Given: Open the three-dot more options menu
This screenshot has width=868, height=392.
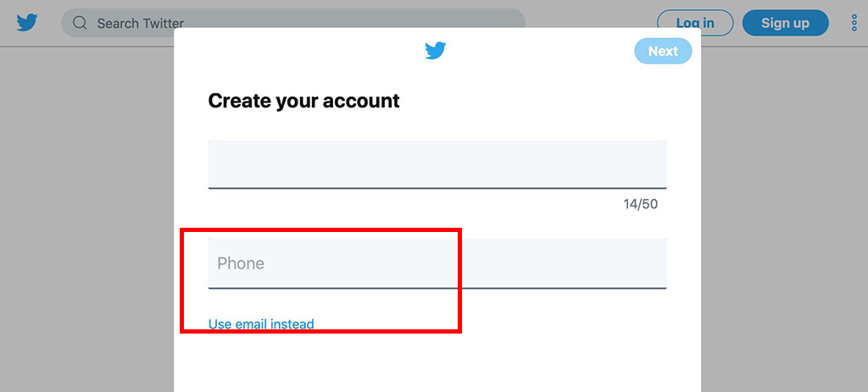Looking at the screenshot, I should click(854, 23).
